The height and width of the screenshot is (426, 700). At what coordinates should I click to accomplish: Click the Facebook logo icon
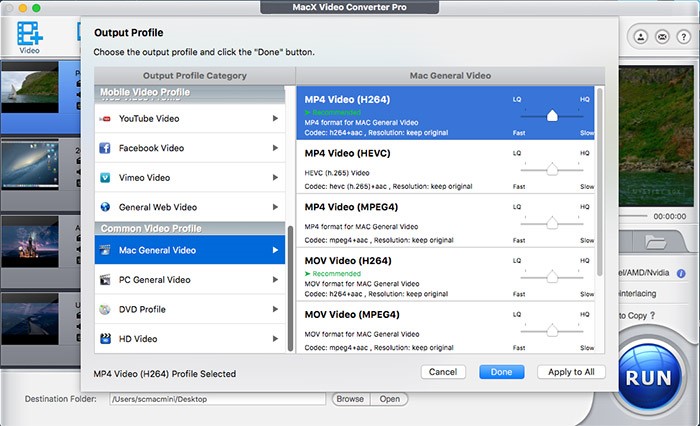click(104, 148)
